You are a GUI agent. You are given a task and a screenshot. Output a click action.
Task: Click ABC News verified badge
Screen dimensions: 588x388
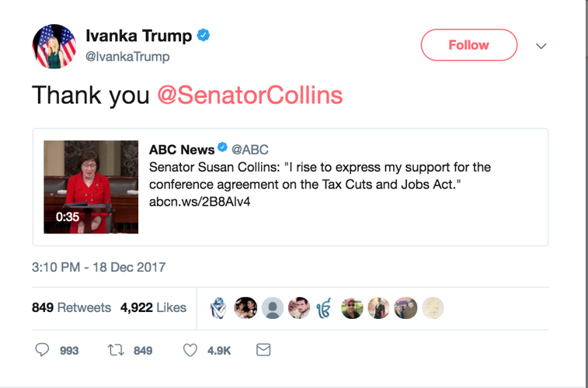(x=222, y=149)
